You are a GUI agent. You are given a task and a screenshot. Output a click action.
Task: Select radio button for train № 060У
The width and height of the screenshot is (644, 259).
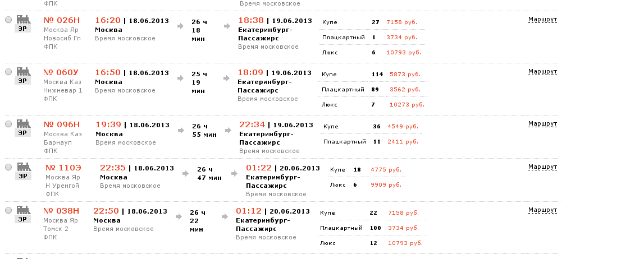[8, 72]
